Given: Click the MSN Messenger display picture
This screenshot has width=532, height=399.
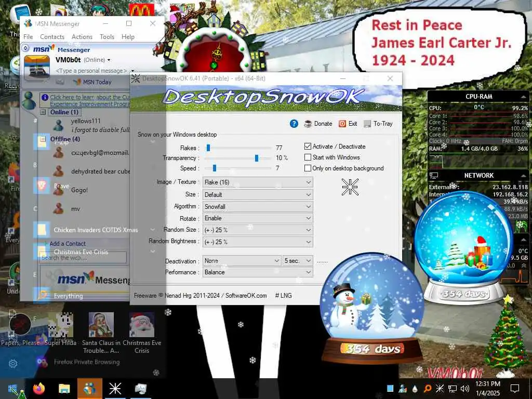Looking at the screenshot, I should [x=37, y=68].
